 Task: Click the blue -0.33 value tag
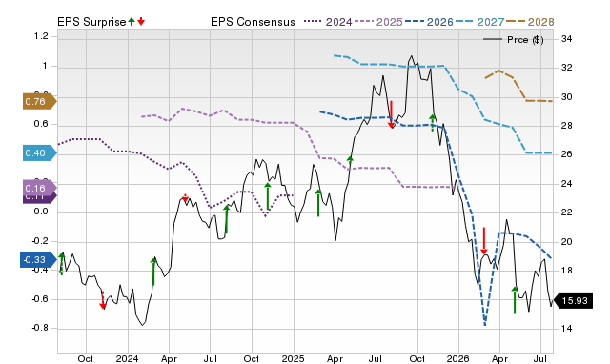(38, 260)
